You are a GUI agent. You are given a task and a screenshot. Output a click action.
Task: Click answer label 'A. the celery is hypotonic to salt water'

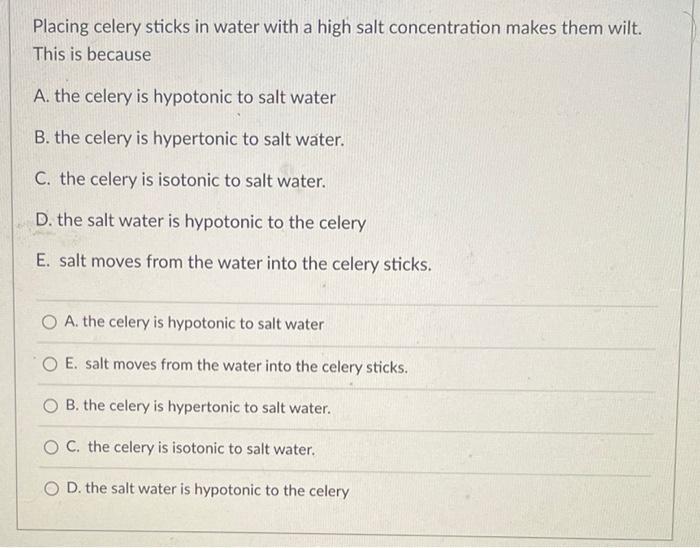[194, 323]
